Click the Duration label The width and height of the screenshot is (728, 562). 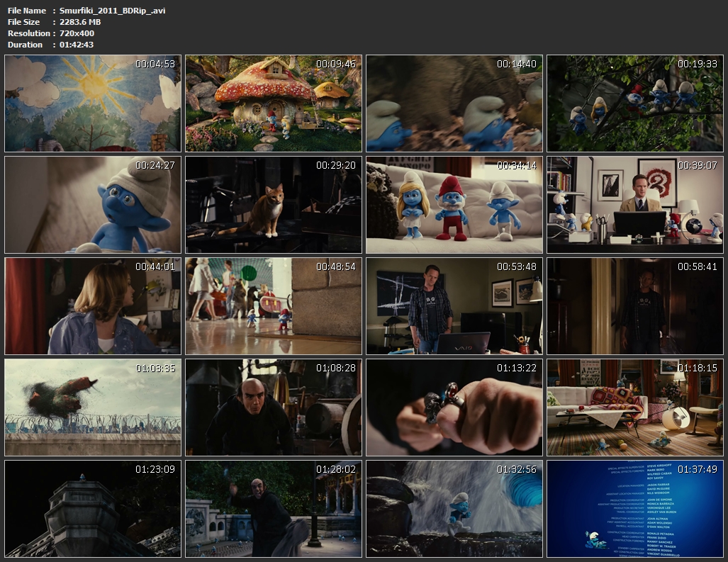[25, 45]
